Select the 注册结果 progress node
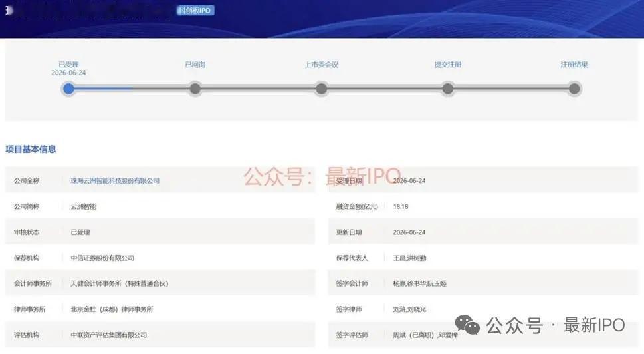Viewport: 644px width, 354px height. pyautogui.click(x=574, y=88)
